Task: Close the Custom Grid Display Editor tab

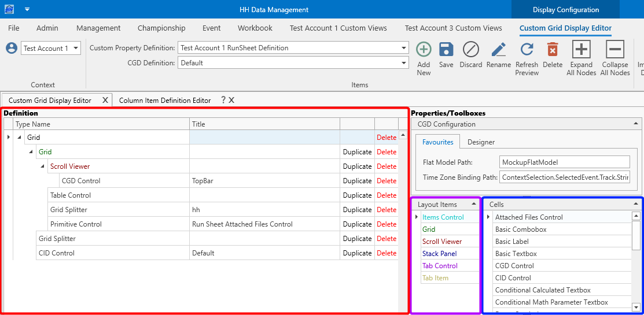Action: pos(105,100)
